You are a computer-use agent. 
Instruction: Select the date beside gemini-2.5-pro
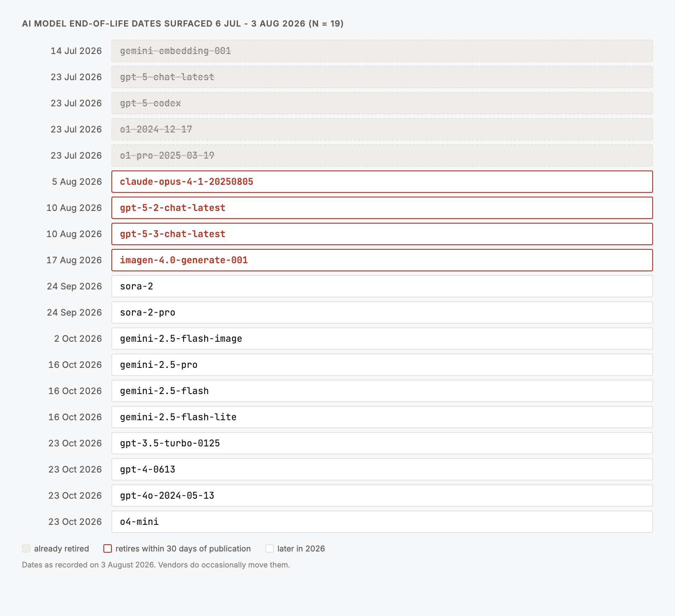[75, 365]
